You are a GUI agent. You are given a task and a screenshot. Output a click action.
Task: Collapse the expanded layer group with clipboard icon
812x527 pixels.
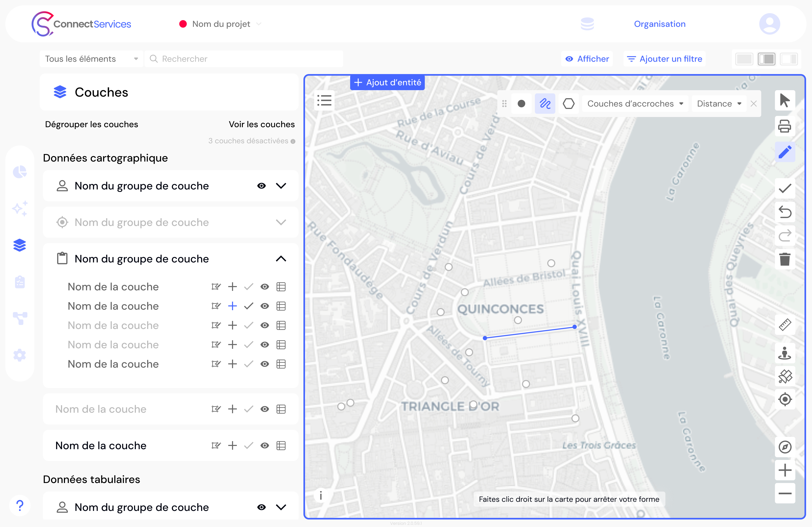tap(281, 259)
